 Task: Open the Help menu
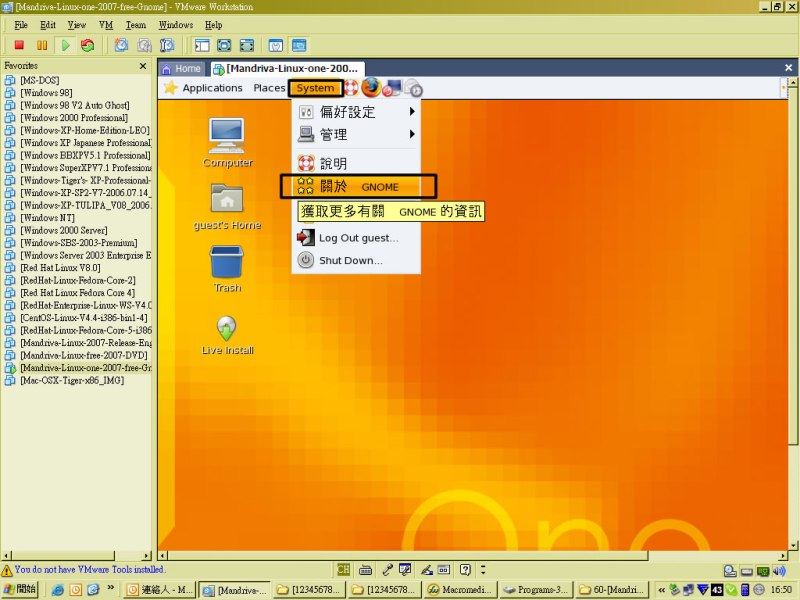214,24
